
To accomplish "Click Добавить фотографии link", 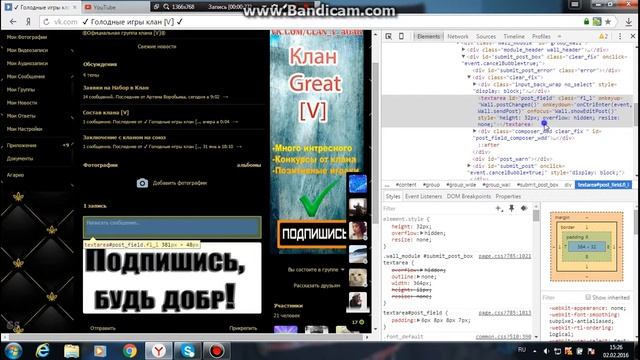I will coord(180,183).
